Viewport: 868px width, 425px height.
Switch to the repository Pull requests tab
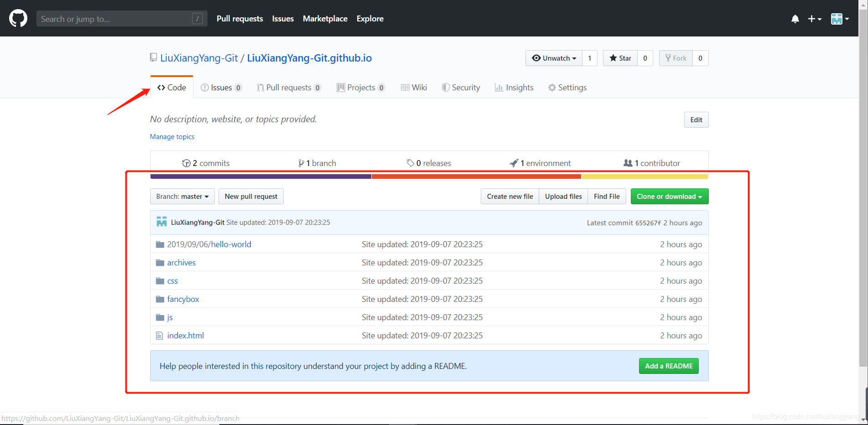click(289, 87)
